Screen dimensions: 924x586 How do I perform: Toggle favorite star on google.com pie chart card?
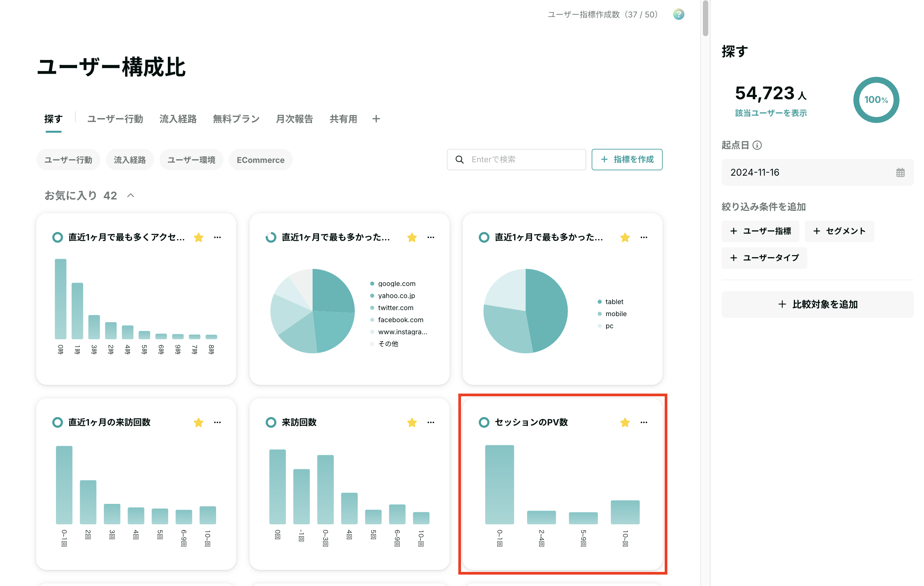click(412, 237)
